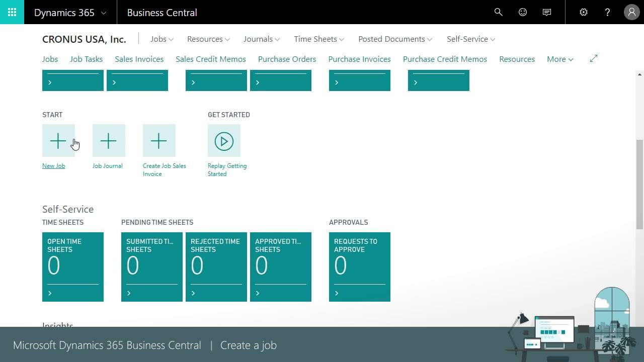Open the Time Sheets menu

click(x=318, y=39)
